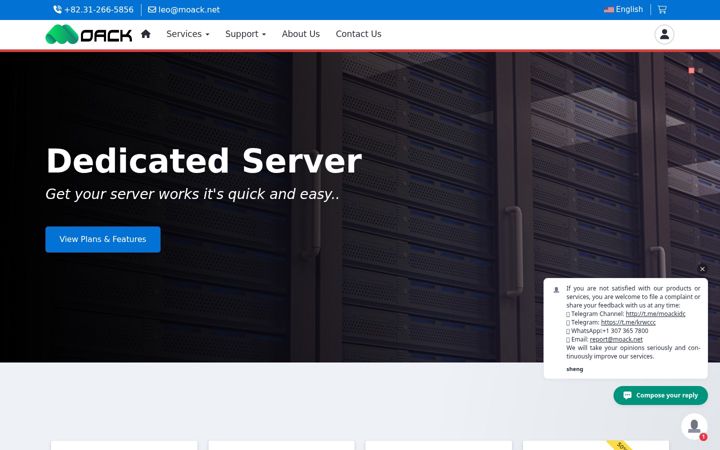Go to About Us page
Viewport: 720px width, 450px height.
pos(301,34)
